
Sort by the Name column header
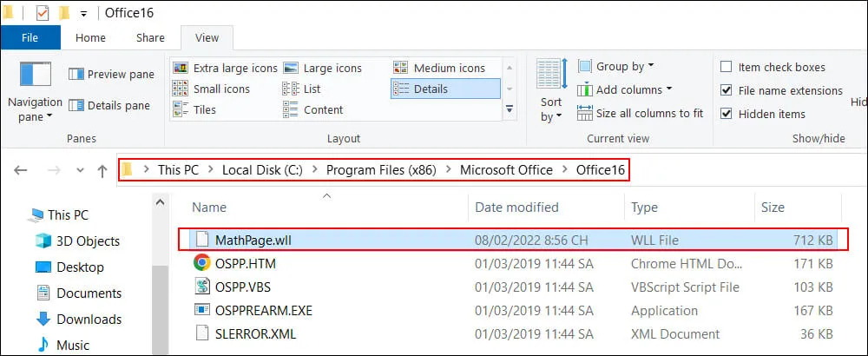[x=209, y=207]
